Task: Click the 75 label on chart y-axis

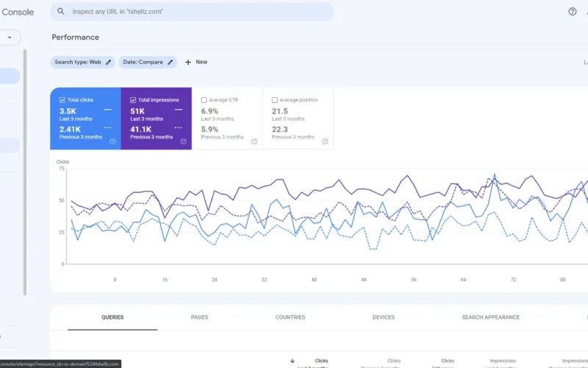Action: (62, 169)
